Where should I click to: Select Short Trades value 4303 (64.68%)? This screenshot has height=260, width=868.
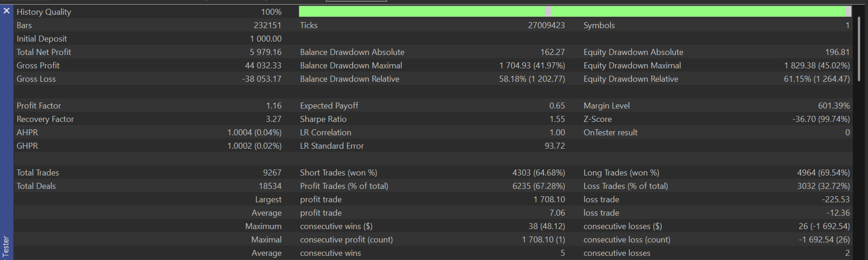point(538,173)
